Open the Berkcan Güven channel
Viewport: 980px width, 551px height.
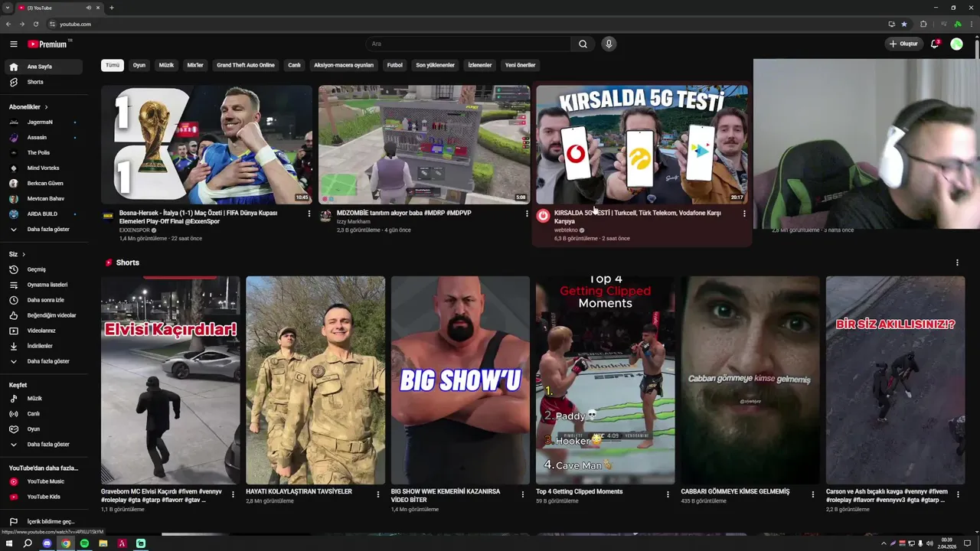(x=42, y=184)
